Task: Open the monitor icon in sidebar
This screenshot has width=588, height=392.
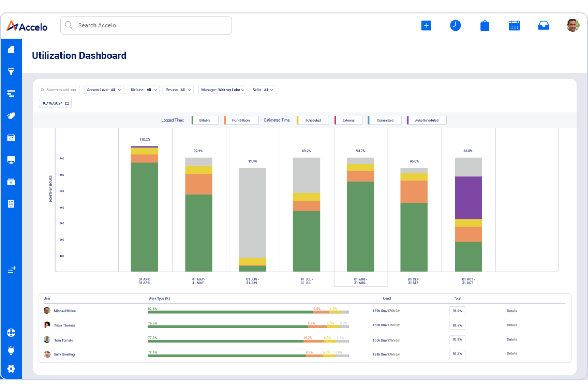Action: pos(11,160)
